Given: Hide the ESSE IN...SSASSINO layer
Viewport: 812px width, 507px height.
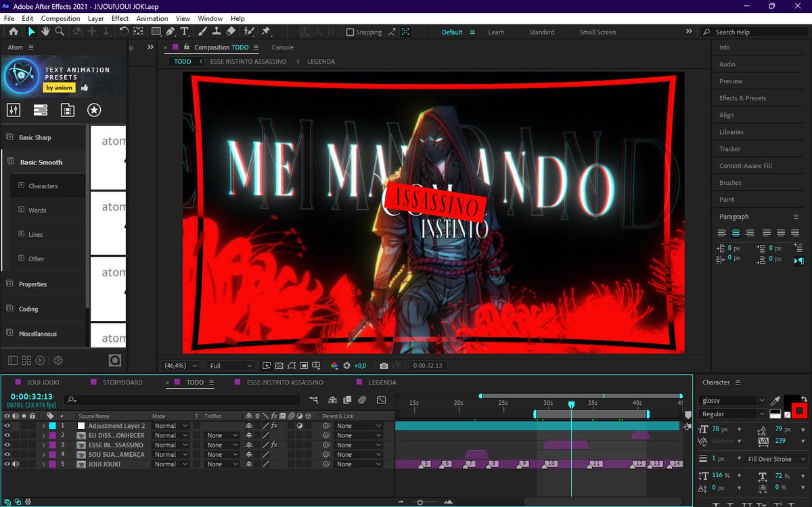Looking at the screenshot, I should 7,445.
